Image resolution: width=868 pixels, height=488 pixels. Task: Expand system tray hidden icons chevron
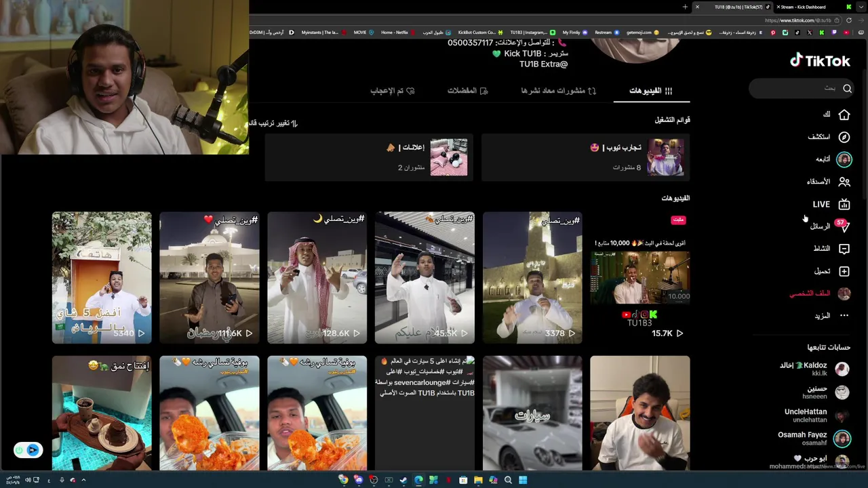[83, 481]
